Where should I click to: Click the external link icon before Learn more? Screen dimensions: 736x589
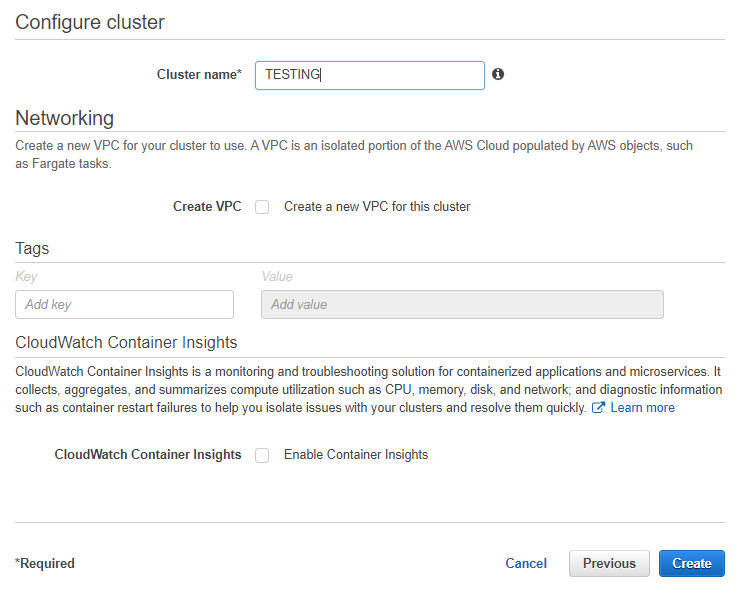598,408
